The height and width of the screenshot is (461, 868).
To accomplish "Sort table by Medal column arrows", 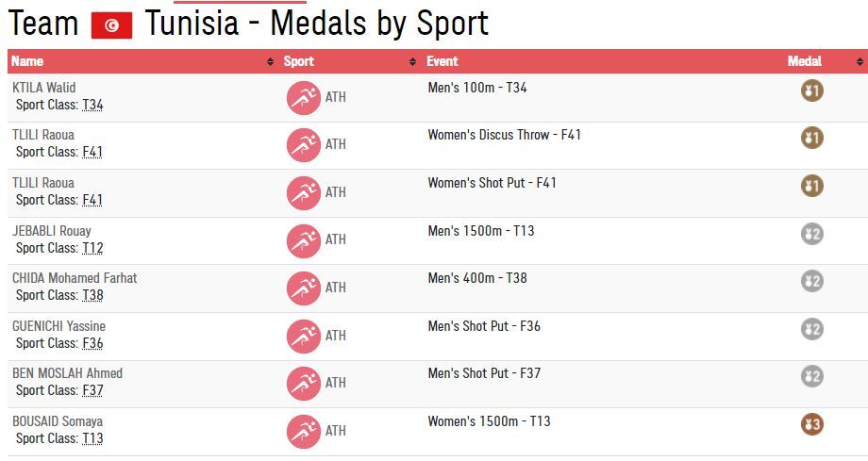I will [x=860, y=62].
